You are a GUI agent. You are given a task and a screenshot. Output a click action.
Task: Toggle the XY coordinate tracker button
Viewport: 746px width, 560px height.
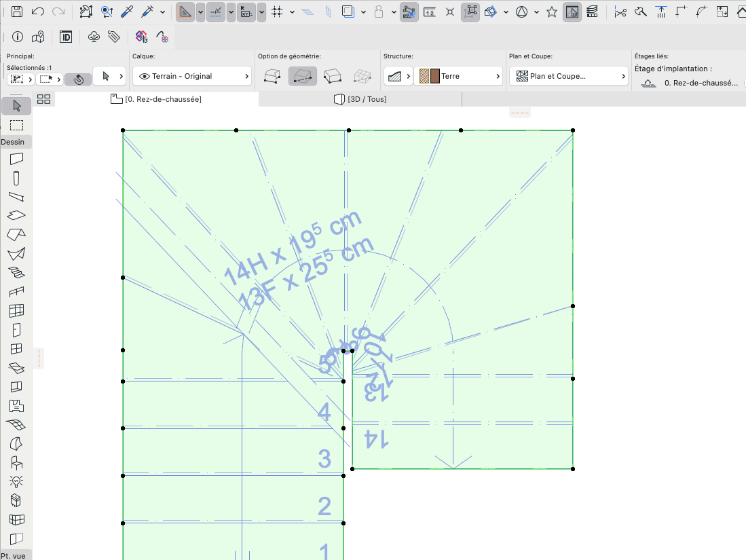[246, 12]
